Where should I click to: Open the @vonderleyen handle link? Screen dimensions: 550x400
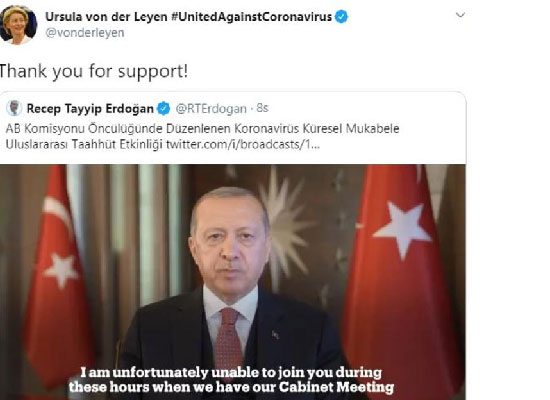(85, 33)
